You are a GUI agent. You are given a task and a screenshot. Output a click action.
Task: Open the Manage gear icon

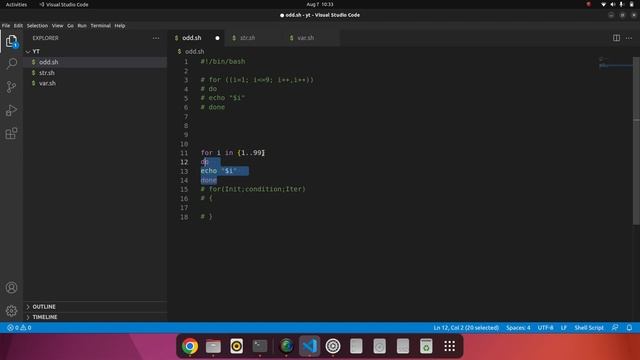pyautogui.click(x=11, y=311)
